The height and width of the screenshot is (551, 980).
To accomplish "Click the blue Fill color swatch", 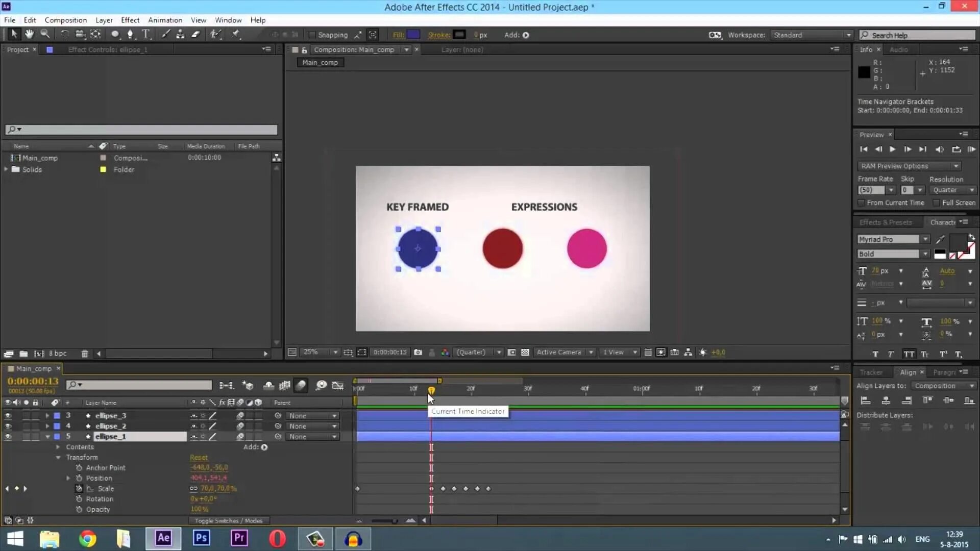I will [413, 35].
